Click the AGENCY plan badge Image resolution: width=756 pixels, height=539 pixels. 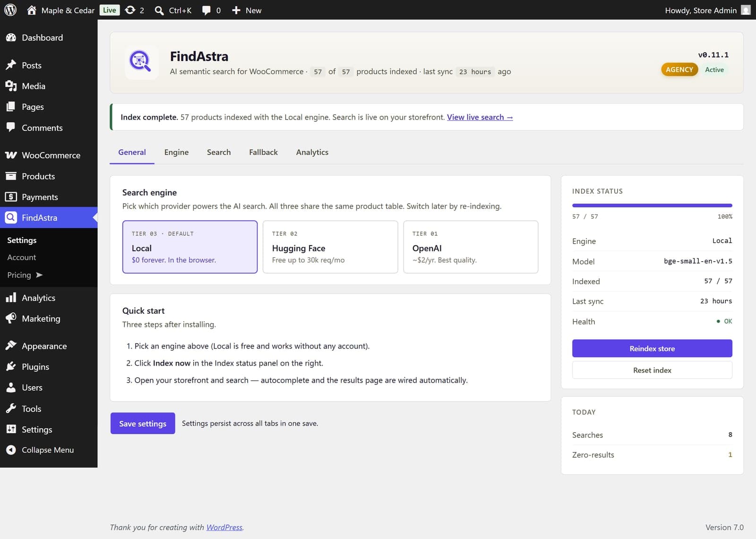[x=679, y=69]
